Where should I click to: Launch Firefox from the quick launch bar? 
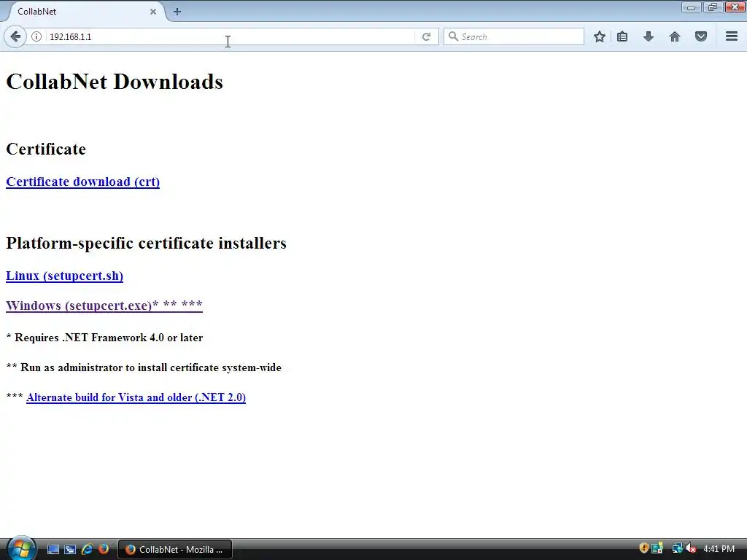tap(104, 549)
